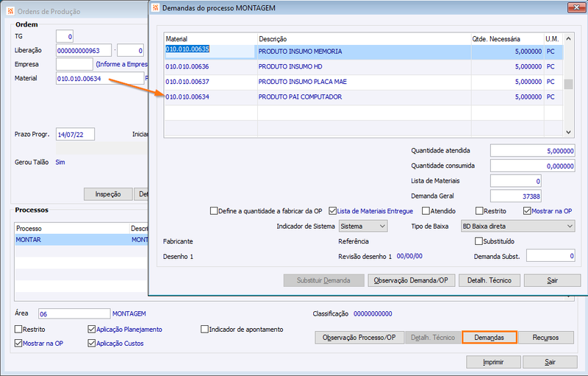The width and height of the screenshot is (588, 376).
Task: Tick the Atendido checkbox
Action: pyautogui.click(x=426, y=211)
